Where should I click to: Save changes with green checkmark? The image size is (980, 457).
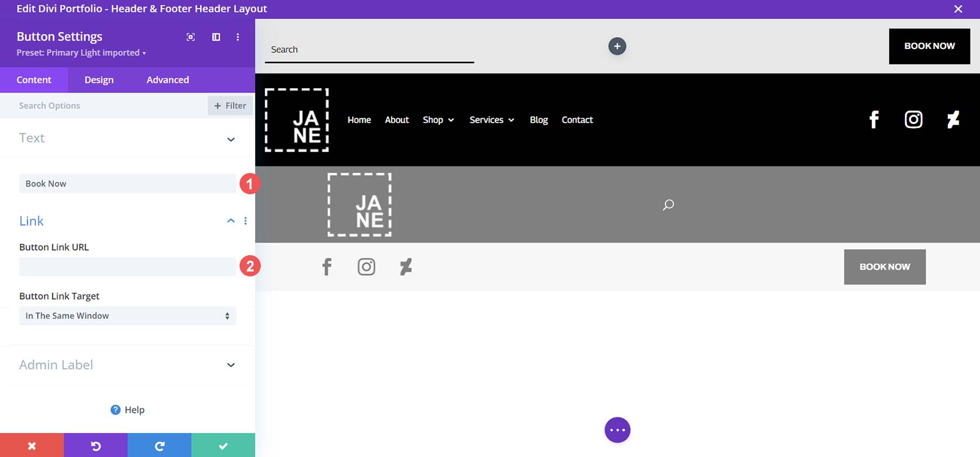click(x=223, y=446)
